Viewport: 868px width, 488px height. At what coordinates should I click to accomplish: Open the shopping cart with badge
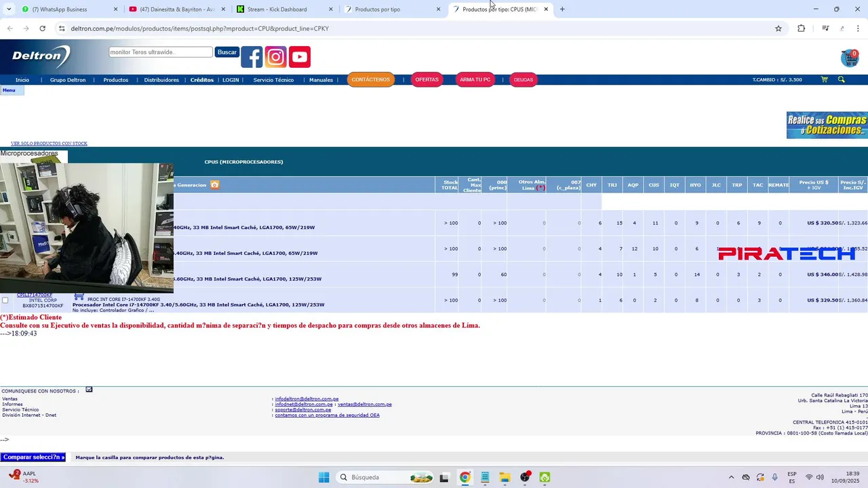(850, 58)
